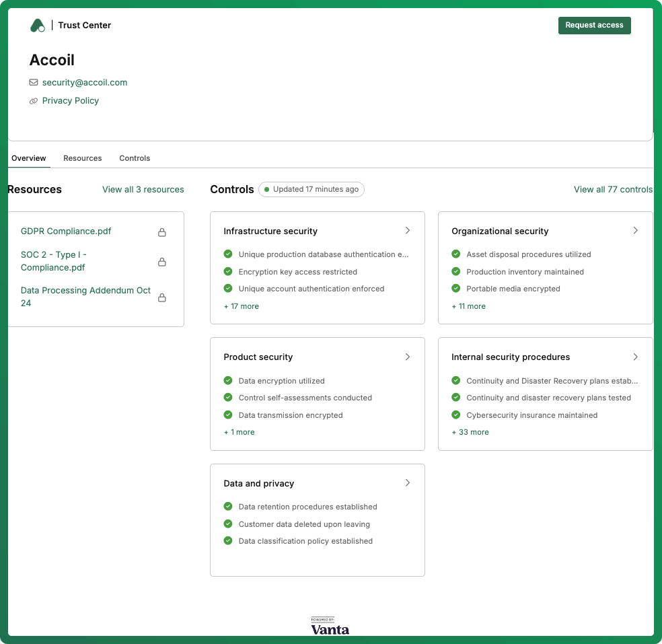The image size is (662, 644).
Task: Open the security@accoil.com email link
Action: point(85,82)
